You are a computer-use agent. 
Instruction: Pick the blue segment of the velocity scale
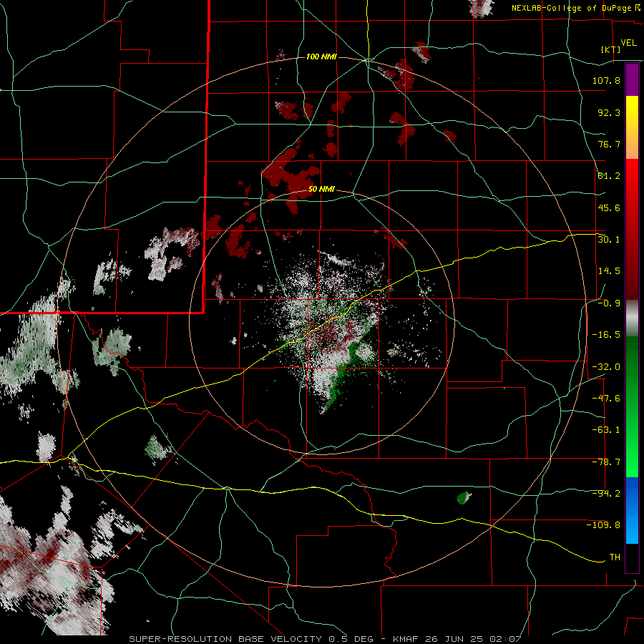coord(632,510)
